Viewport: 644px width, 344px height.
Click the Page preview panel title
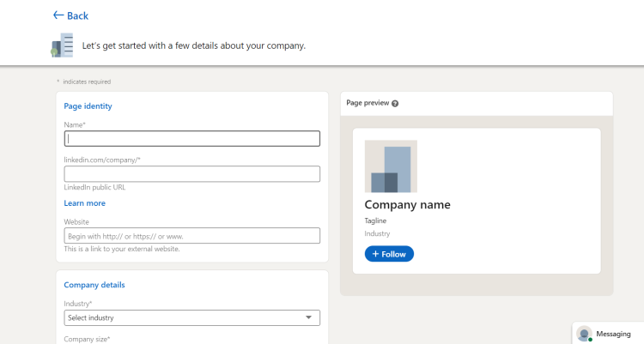click(368, 103)
